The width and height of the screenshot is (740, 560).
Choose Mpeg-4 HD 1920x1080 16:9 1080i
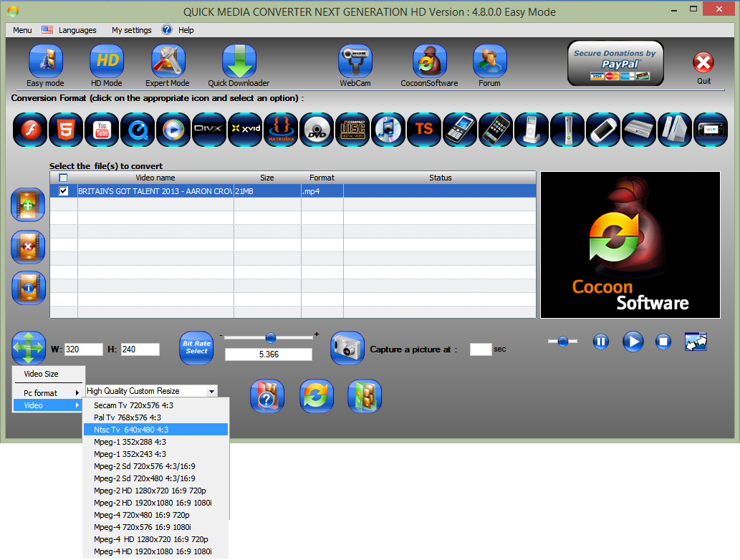point(155,551)
